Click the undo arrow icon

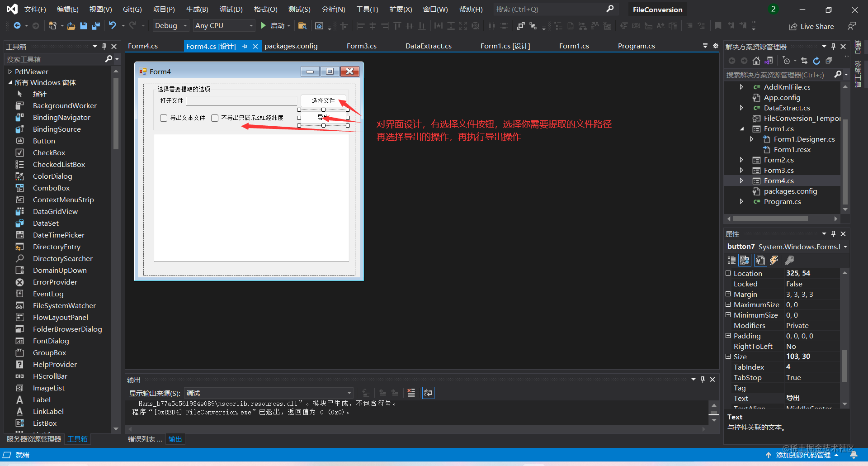(x=113, y=26)
